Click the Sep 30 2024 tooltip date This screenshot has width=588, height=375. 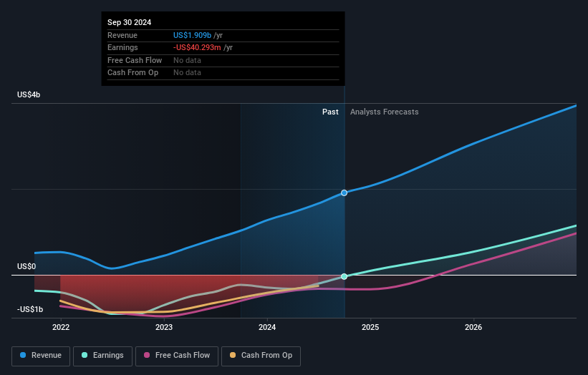coord(129,23)
